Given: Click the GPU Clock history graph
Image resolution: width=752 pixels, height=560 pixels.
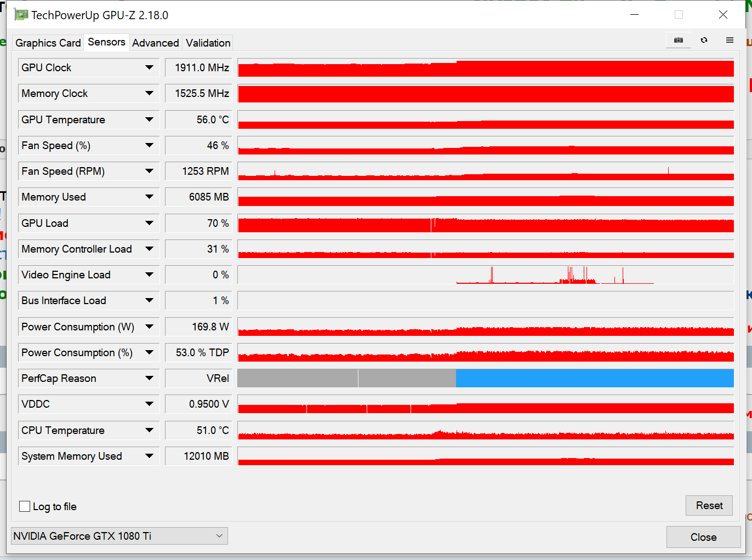Looking at the screenshot, I should [486, 67].
